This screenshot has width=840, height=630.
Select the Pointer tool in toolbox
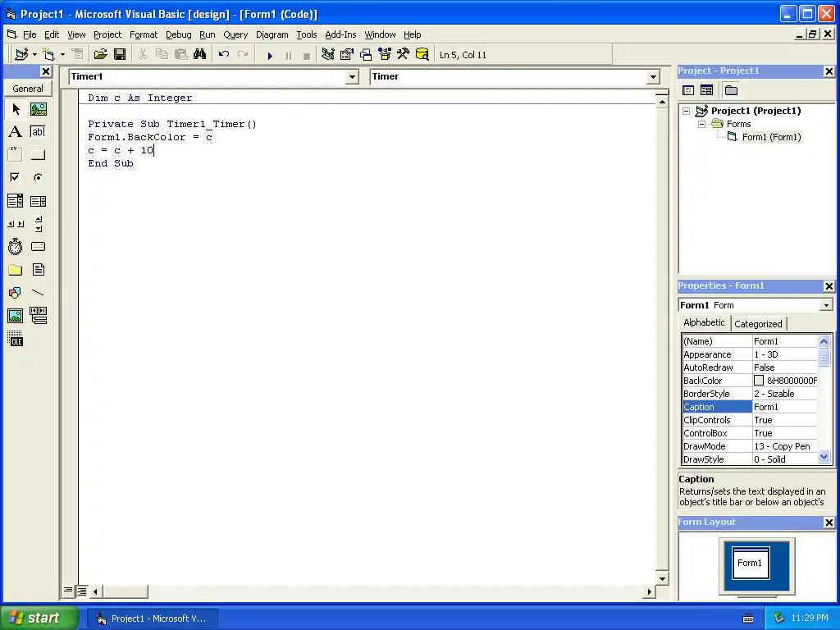click(x=16, y=109)
